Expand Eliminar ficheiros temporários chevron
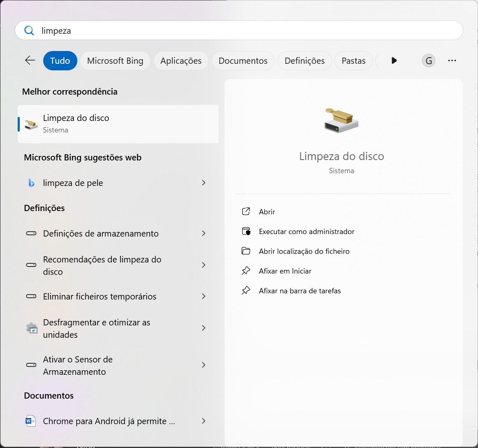The image size is (478, 448). coord(204,296)
